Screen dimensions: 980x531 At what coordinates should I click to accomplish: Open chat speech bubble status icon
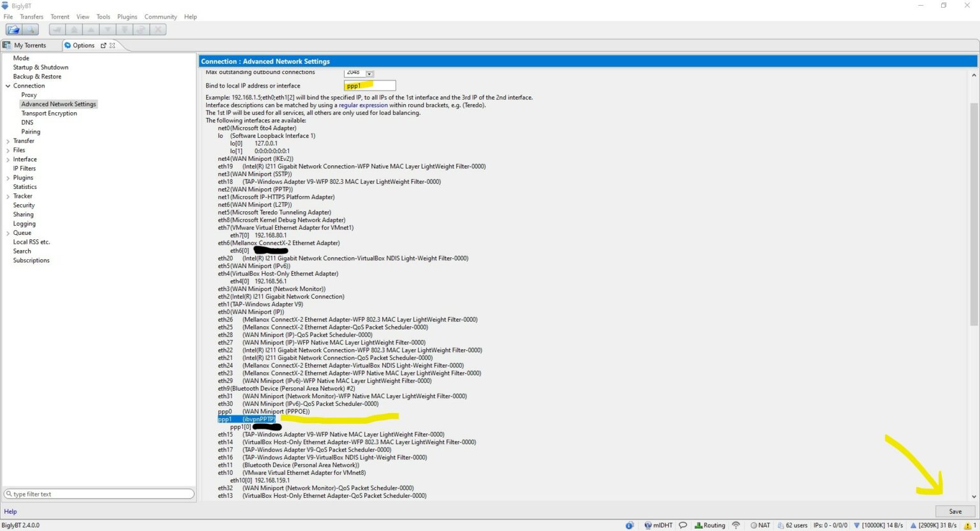[x=683, y=525]
